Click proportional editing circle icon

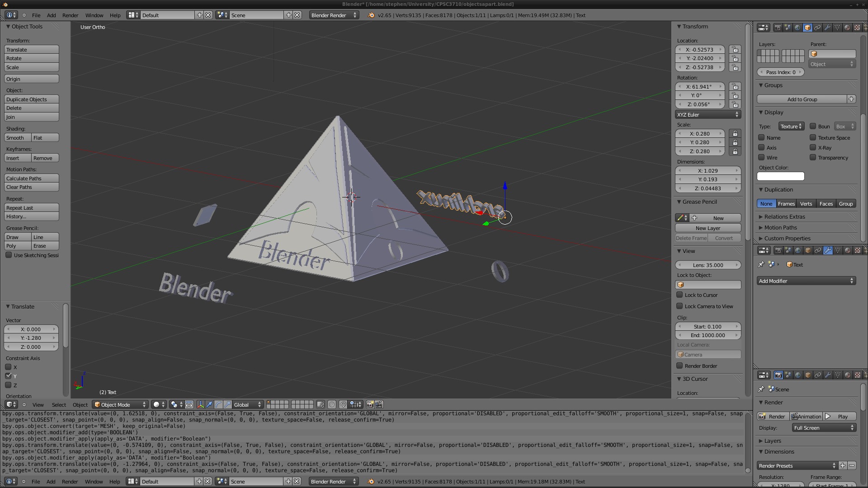pos(332,404)
